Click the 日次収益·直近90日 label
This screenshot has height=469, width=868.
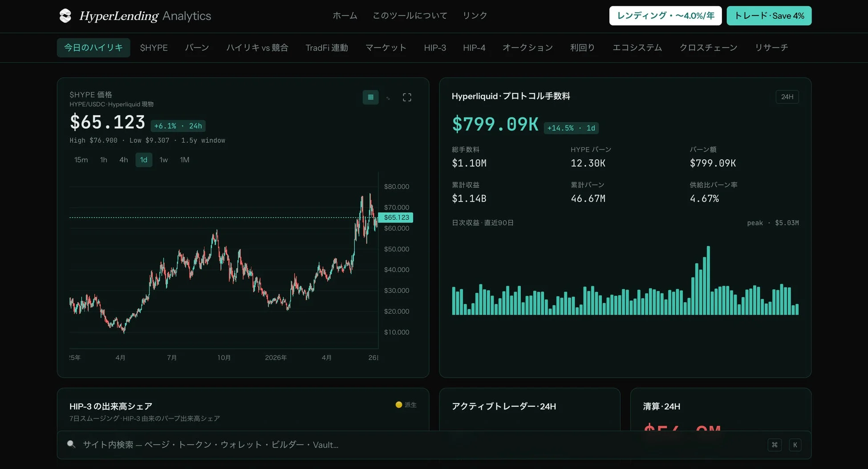[x=483, y=223]
